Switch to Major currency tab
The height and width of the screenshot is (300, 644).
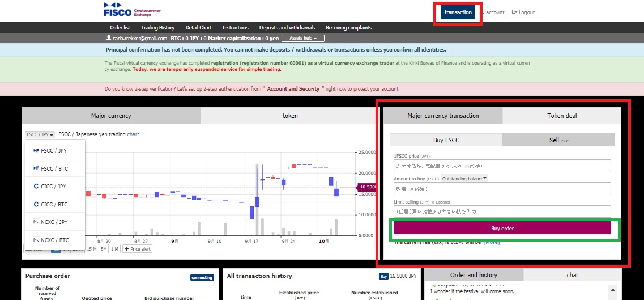click(111, 116)
